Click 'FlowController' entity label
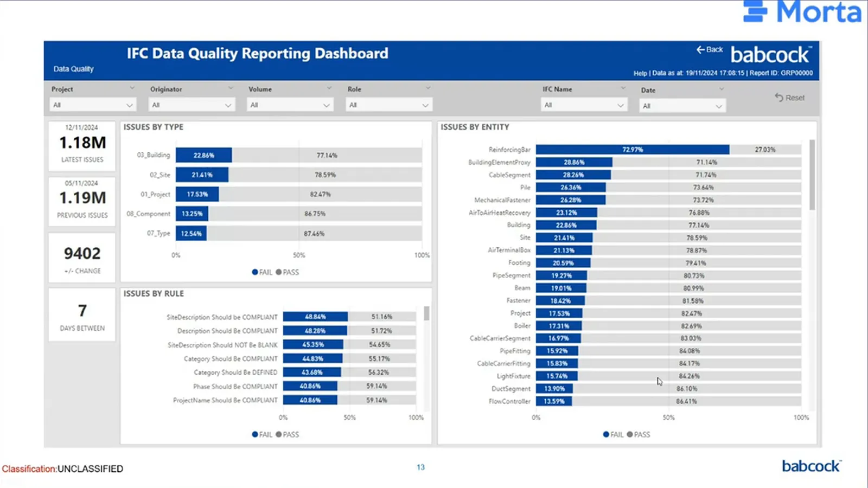The width and height of the screenshot is (868, 488). pos(509,401)
